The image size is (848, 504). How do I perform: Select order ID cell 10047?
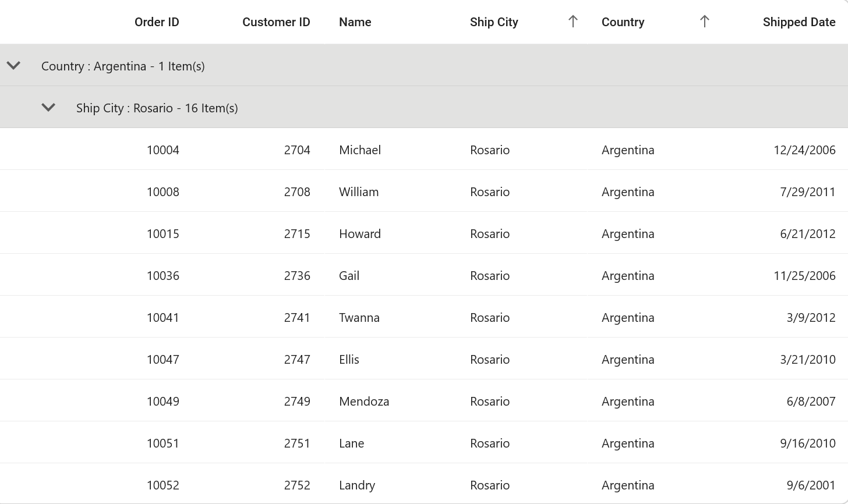coord(163,360)
